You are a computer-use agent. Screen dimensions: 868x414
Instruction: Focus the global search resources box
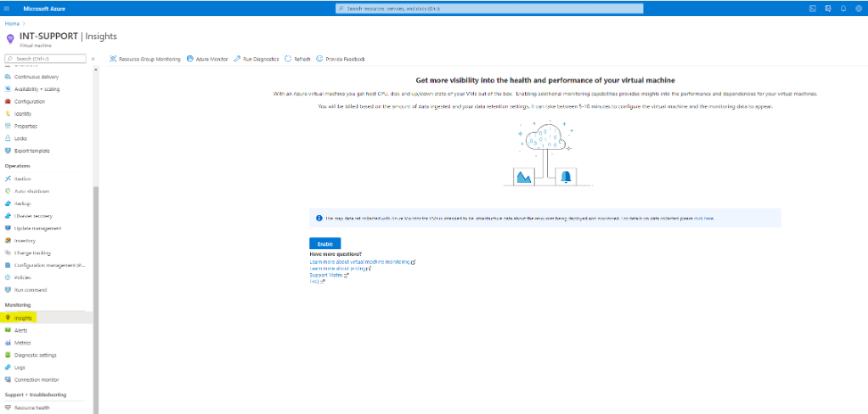[489, 8]
